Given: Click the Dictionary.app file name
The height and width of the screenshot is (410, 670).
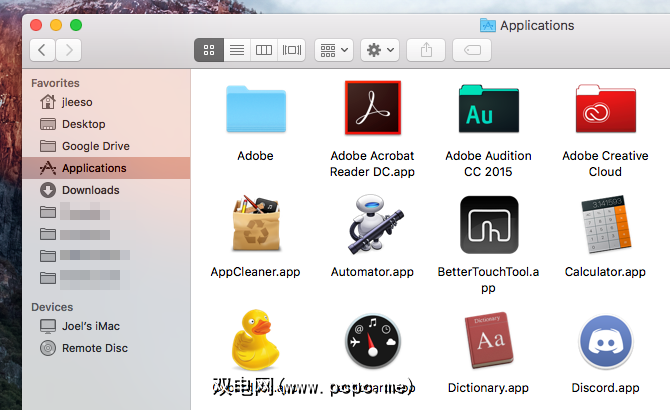Looking at the screenshot, I should tap(488, 388).
